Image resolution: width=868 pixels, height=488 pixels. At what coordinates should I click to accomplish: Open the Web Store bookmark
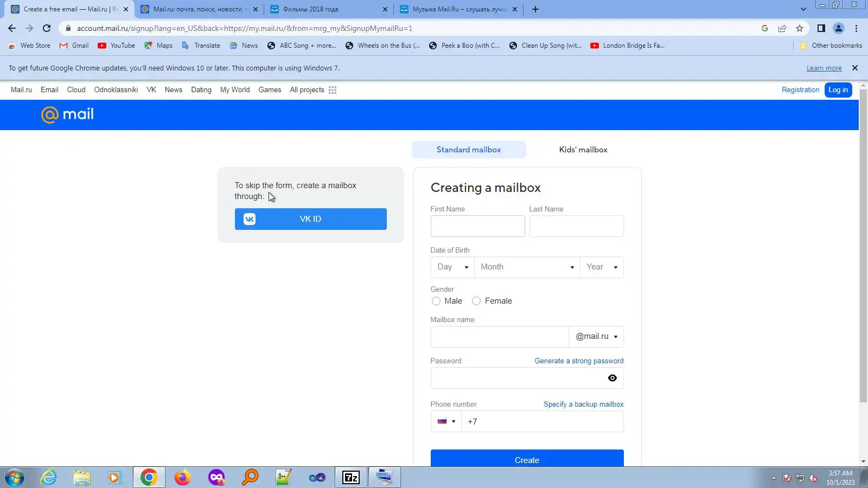[29, 46]
